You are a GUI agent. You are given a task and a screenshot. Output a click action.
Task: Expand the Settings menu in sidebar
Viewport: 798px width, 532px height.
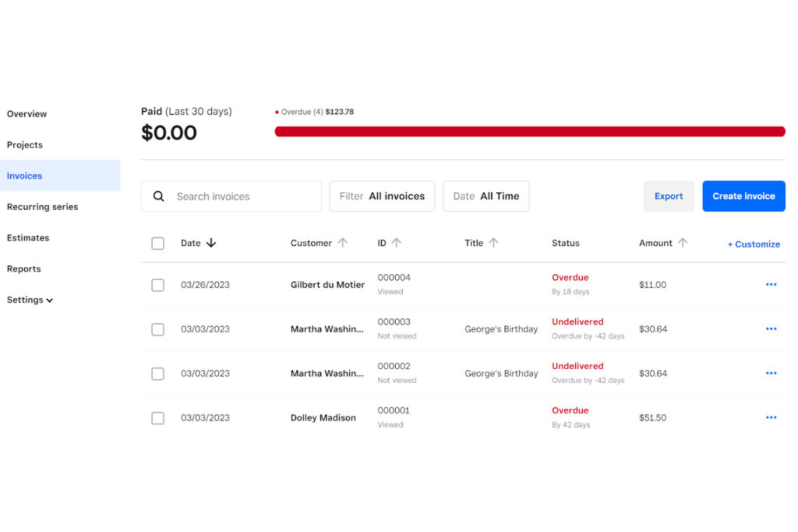pyautogui.click(x=29, y=300)
